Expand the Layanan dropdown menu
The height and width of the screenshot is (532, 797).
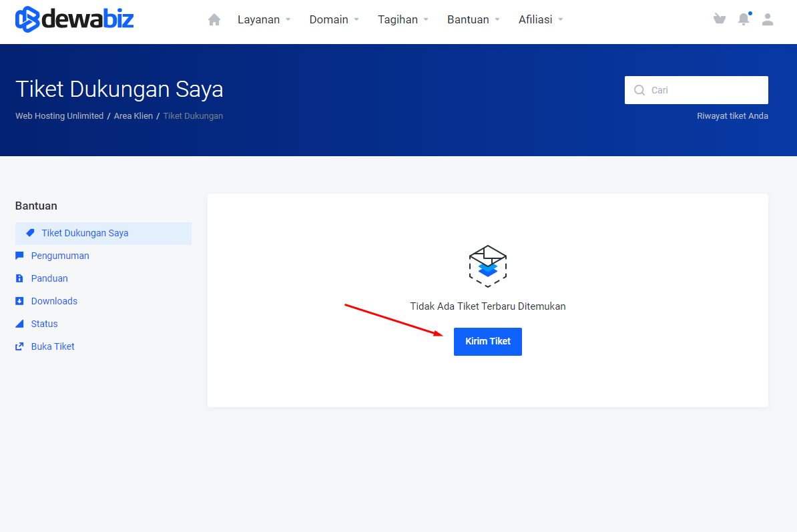264,20
